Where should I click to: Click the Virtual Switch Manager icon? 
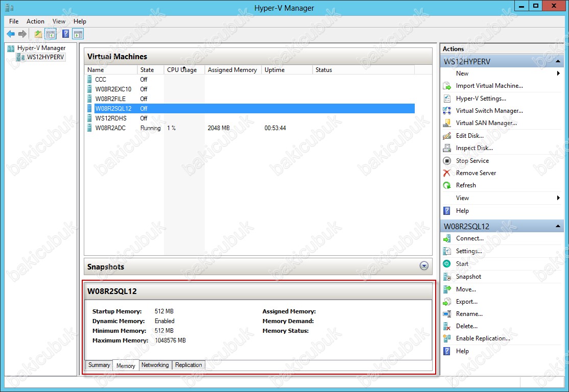[447, 111]
